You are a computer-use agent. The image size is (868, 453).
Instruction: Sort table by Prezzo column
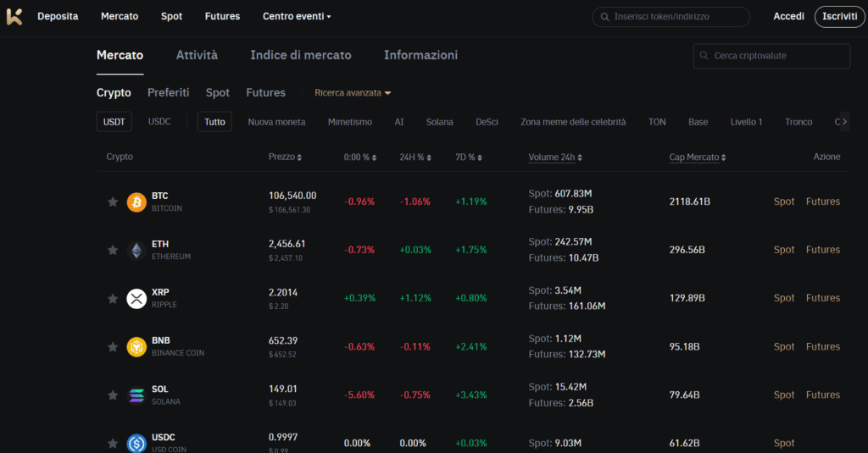click(x=285, y=157)
